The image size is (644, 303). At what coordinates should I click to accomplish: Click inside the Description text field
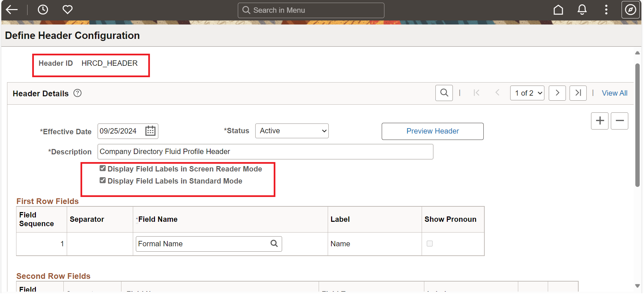click(x=265, y=151)
